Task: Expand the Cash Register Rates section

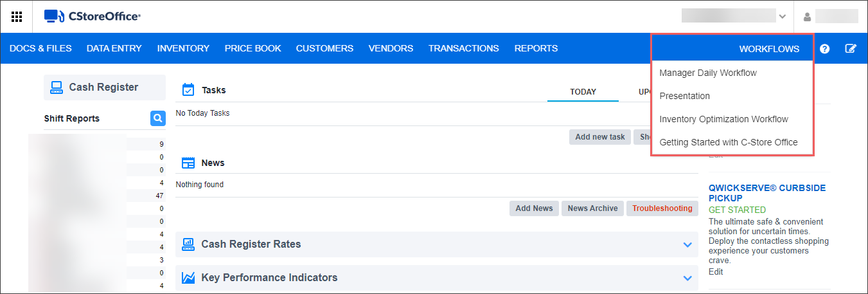Action: tap(687, 244)
